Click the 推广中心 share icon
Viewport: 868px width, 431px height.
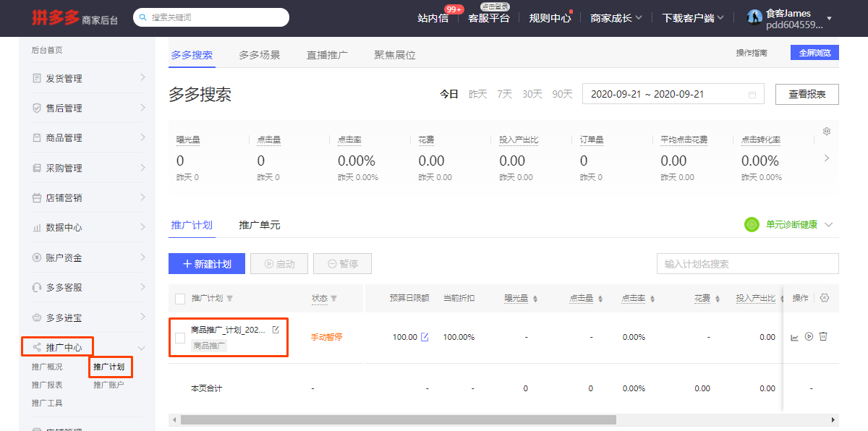36,348
